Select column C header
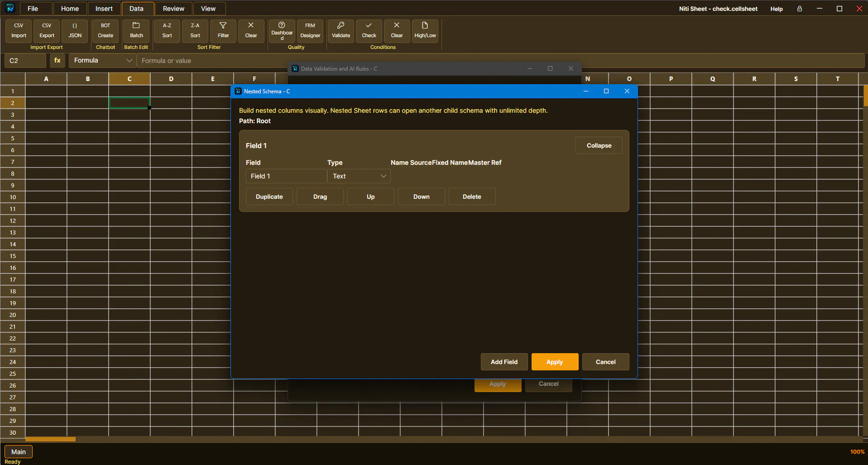The image size is (868, 465). 129,79
